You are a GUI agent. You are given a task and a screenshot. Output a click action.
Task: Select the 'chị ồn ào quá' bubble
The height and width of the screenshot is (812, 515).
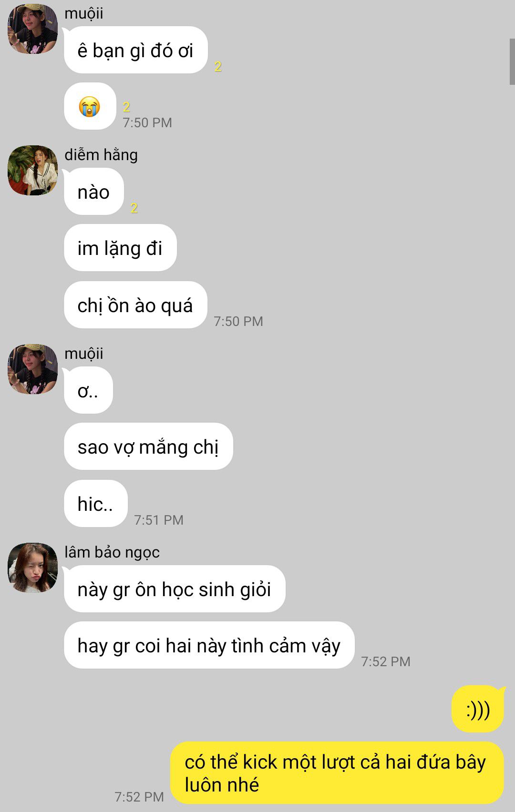coord(135,305)
